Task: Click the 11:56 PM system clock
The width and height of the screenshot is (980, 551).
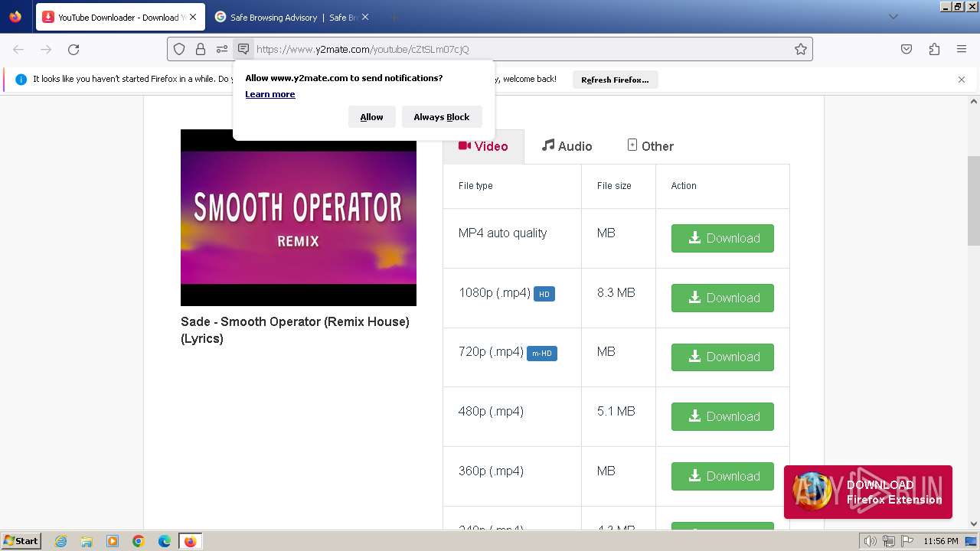Action: pyautogui.click(x=941, y=541)
